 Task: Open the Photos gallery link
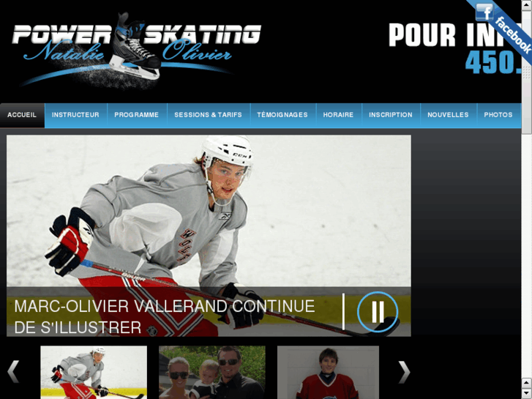tap(498, 115)
